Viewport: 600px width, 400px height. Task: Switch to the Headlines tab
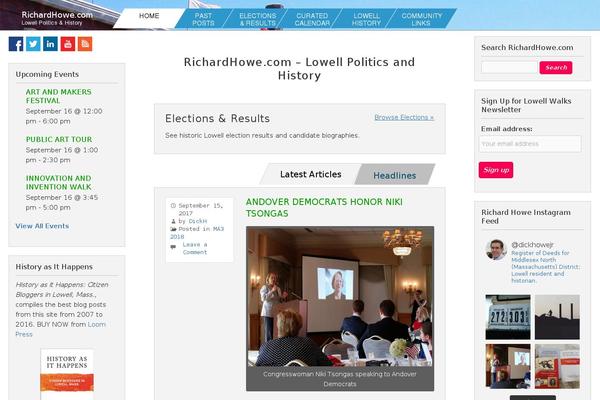point(395,175)
